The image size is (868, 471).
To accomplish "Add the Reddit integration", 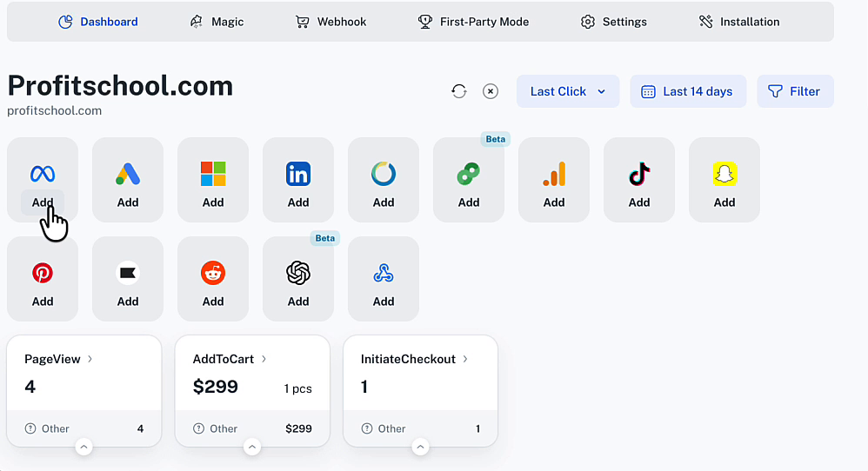I will click(x=213, y=302).
